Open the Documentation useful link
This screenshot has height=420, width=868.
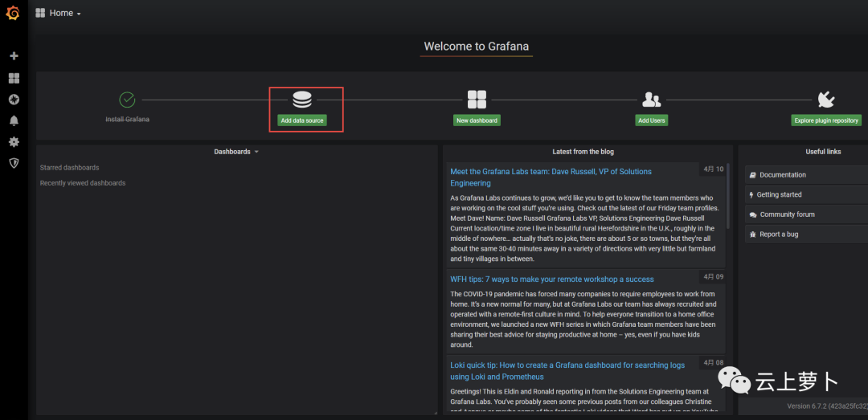pos(806,175)
